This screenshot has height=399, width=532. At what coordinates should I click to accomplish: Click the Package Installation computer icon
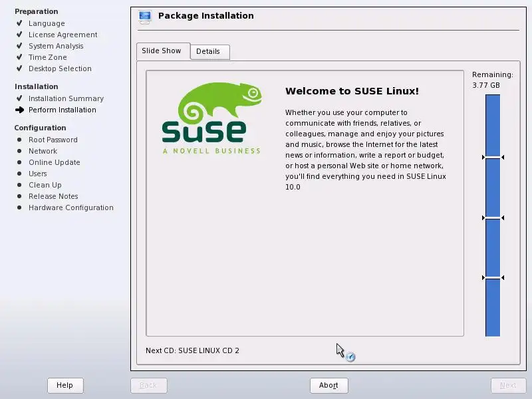[145, 17]
